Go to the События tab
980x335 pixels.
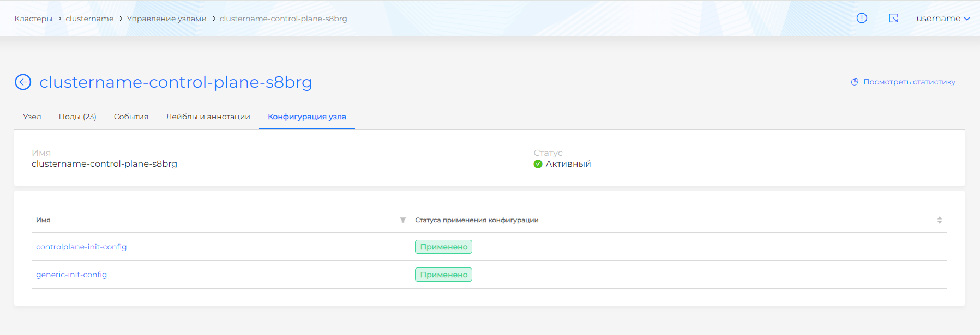coord(131,117)
